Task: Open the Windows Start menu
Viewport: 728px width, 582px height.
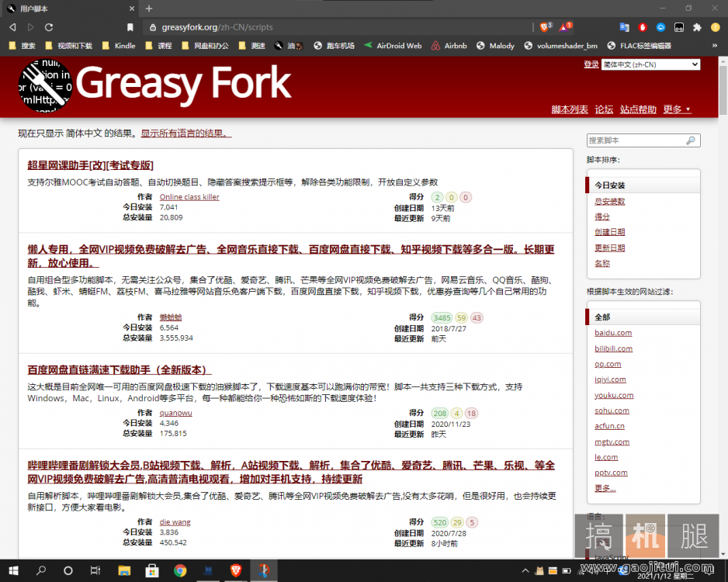Action: 13,570
